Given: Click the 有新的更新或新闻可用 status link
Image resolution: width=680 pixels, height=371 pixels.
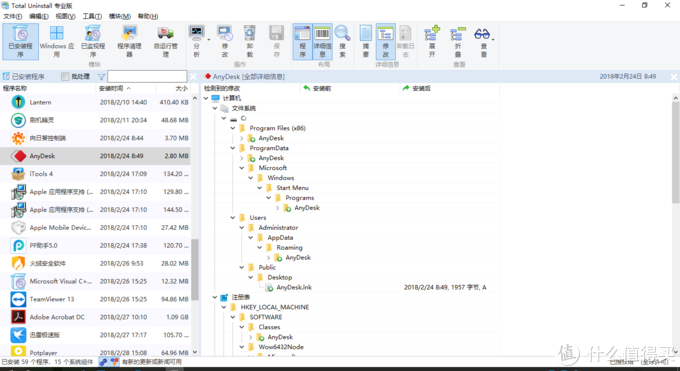Looking at the screenshot, I should tap(152, 361).
